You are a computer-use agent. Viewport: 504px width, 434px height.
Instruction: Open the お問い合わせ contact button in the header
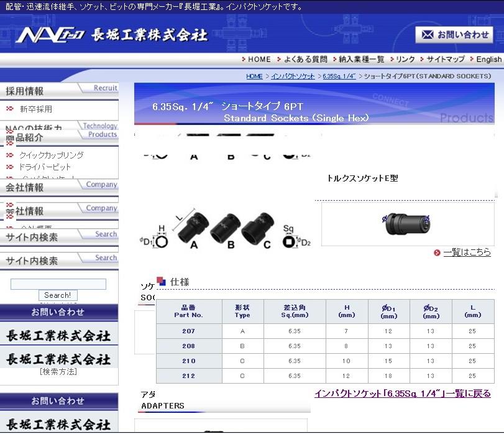pyautogui.click(x=454, y=35)
